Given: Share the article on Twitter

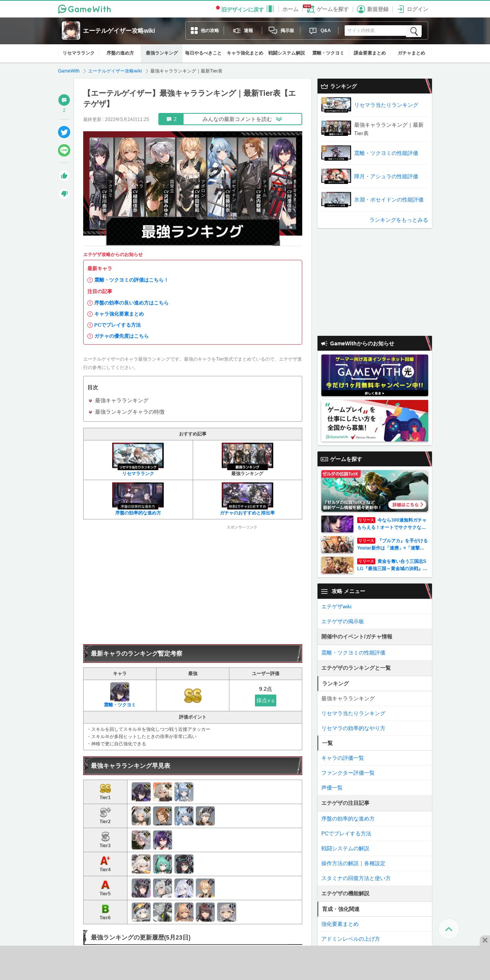Looking at the screenshot, I should tap(64, 132).
